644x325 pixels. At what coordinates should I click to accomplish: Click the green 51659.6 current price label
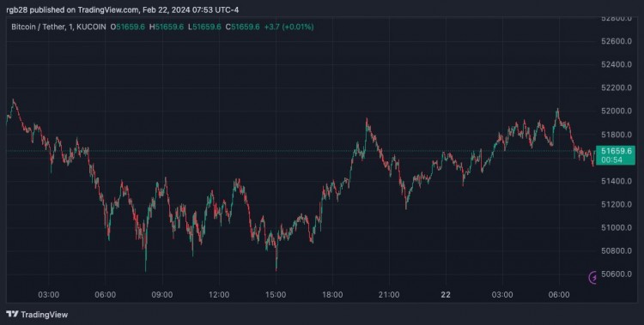click(616, 152)
